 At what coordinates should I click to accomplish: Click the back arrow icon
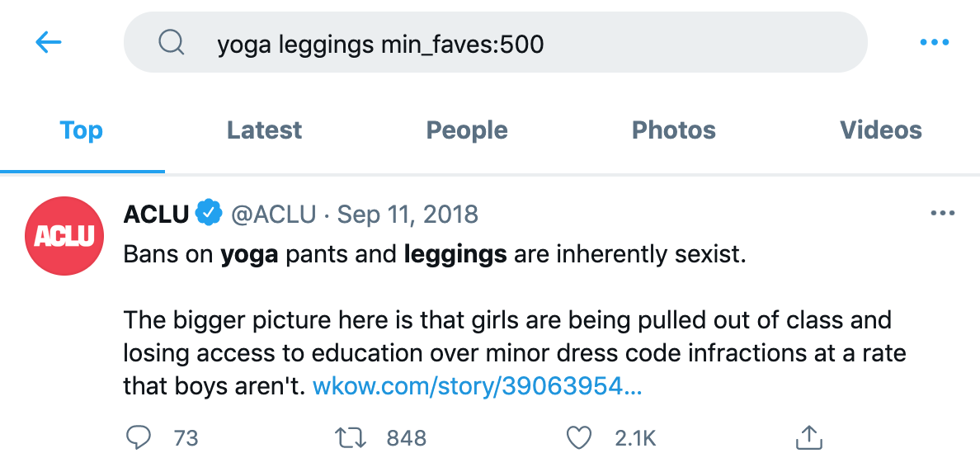[x=49, y=42]
